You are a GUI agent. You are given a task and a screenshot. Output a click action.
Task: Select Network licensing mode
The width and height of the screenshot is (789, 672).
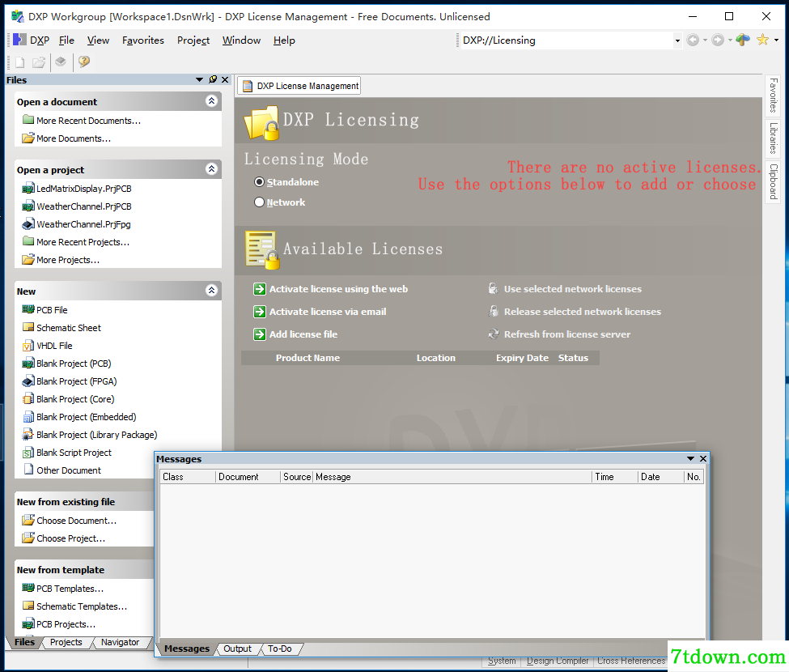259,202
